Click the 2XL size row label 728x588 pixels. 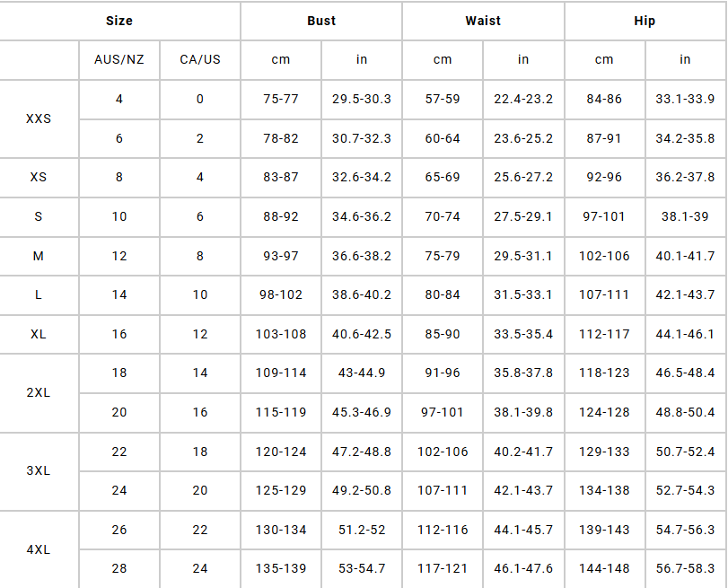pos(39,392)
